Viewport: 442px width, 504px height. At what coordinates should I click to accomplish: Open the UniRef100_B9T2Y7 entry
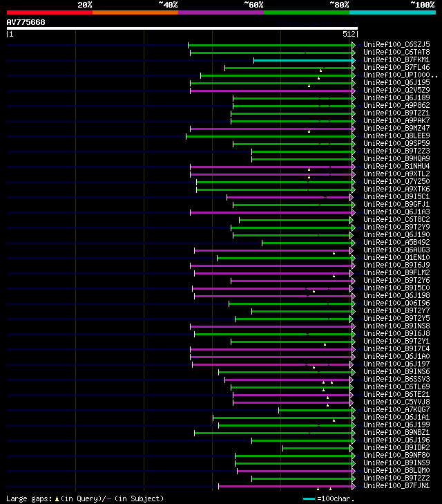[x=396, y=311]
